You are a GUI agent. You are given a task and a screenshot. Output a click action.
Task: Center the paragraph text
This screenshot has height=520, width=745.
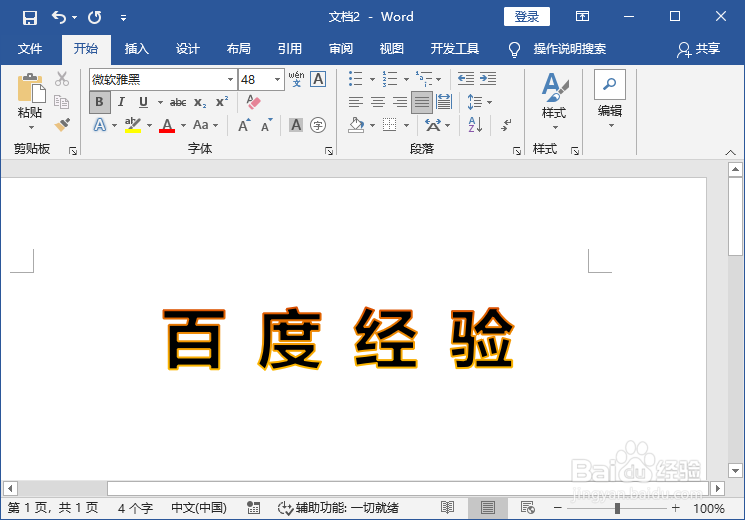[378, 102]
